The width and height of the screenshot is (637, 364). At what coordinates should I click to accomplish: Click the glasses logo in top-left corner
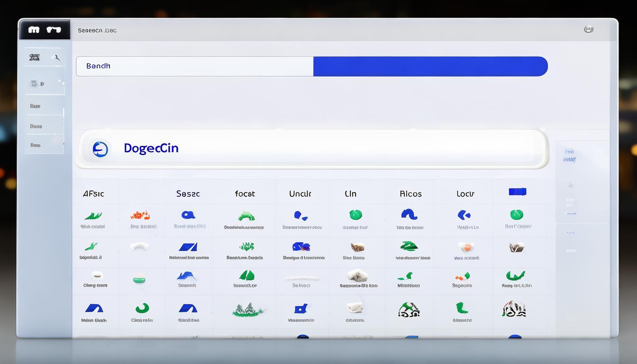[x=44, y=30]
